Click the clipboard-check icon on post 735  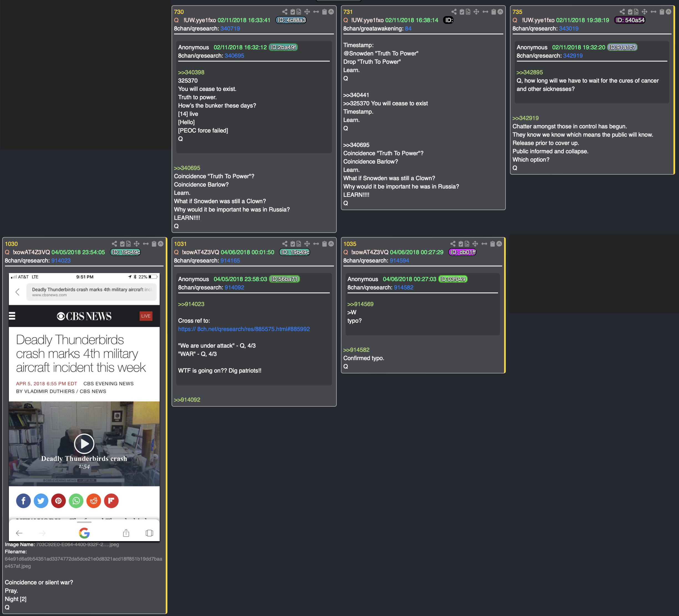tap(630, 12)
